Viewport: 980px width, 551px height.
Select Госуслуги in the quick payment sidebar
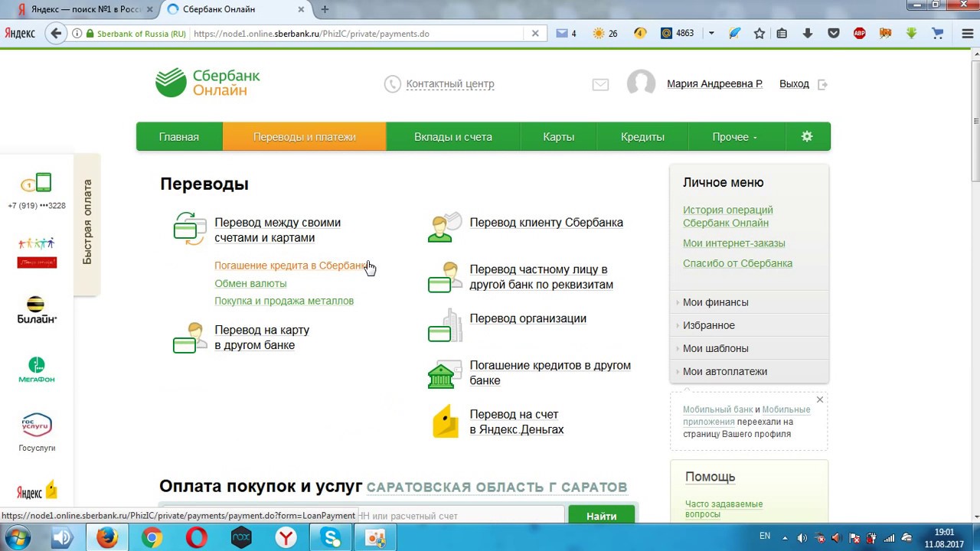click(36, 432)
